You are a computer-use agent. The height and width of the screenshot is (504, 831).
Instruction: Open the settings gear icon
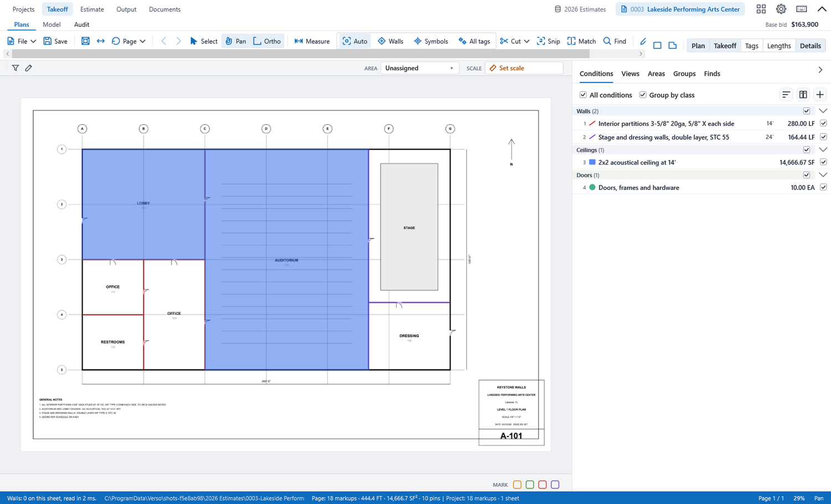[781, 9]
